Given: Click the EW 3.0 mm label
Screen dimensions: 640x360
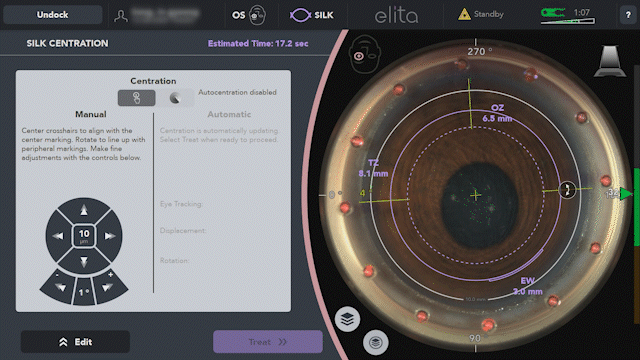Looking at the screenshot, I should tap(527, 286).
